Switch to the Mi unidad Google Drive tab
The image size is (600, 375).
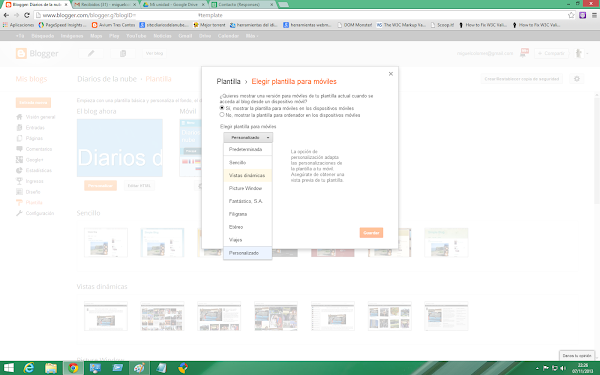click(x=174, y=5)
